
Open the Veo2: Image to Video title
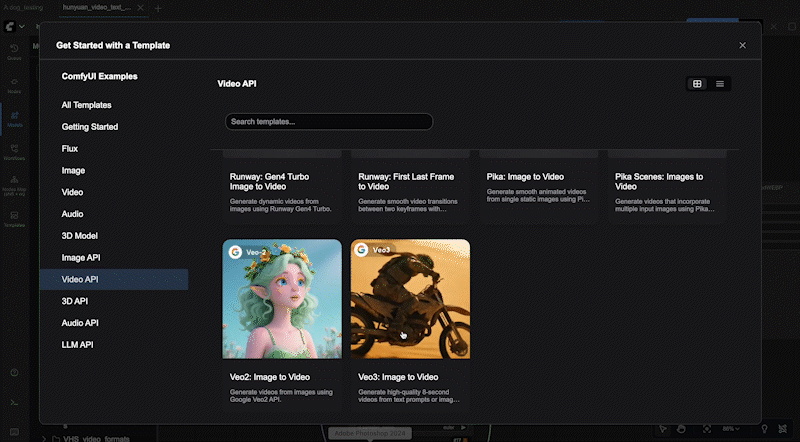[x=270, y=377]
